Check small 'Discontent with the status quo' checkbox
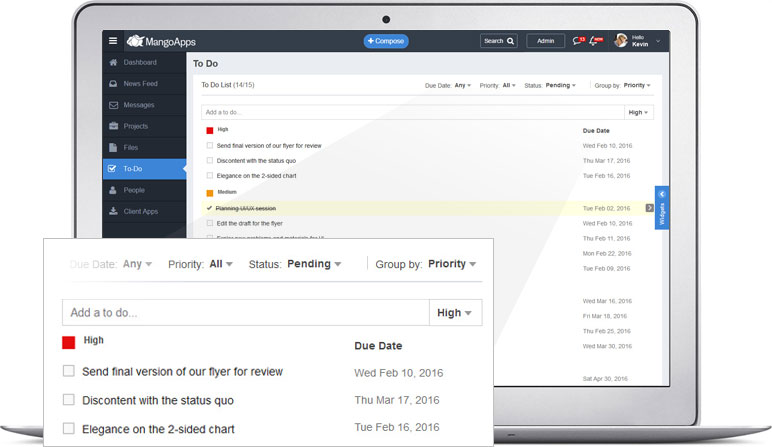772x447 pixels. [x=210, y=160]
